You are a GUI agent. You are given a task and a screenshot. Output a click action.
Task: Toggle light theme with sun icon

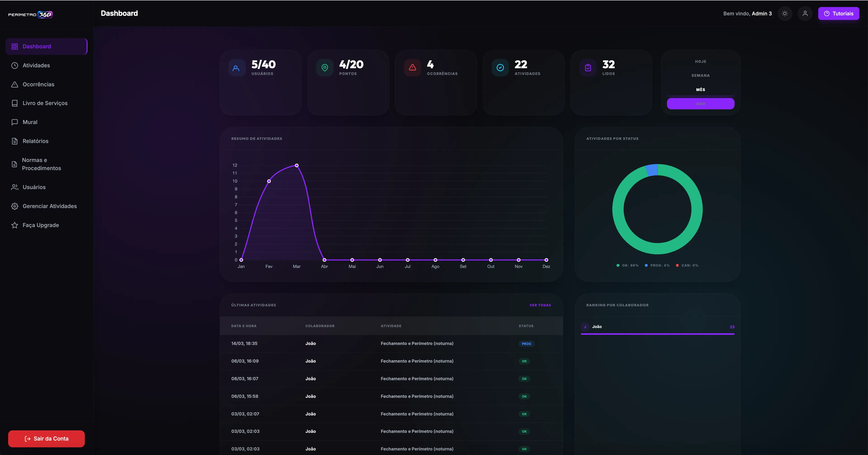(785, 14)
